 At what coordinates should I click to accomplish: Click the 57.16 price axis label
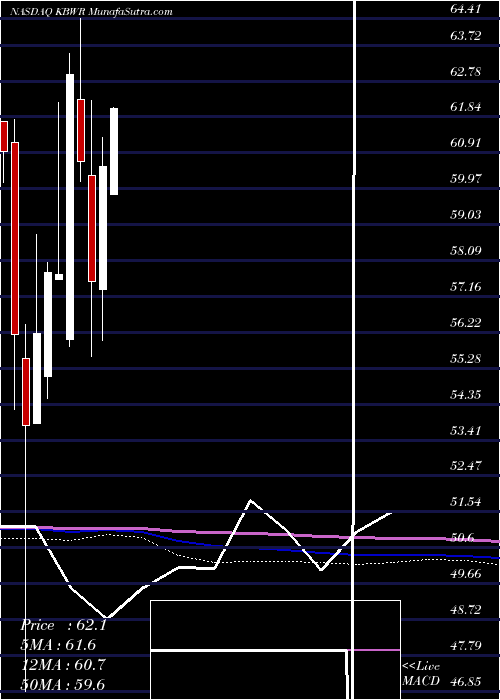466,287
